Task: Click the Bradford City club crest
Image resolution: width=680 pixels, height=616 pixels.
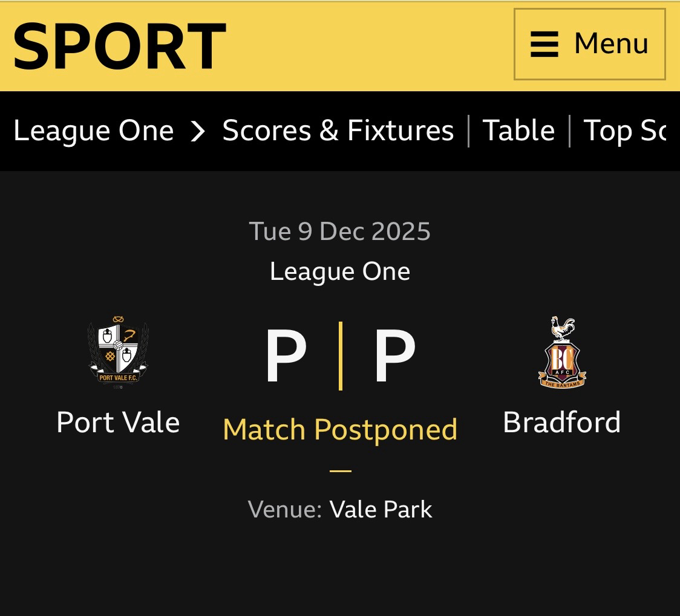Action: tap(562, 352)
